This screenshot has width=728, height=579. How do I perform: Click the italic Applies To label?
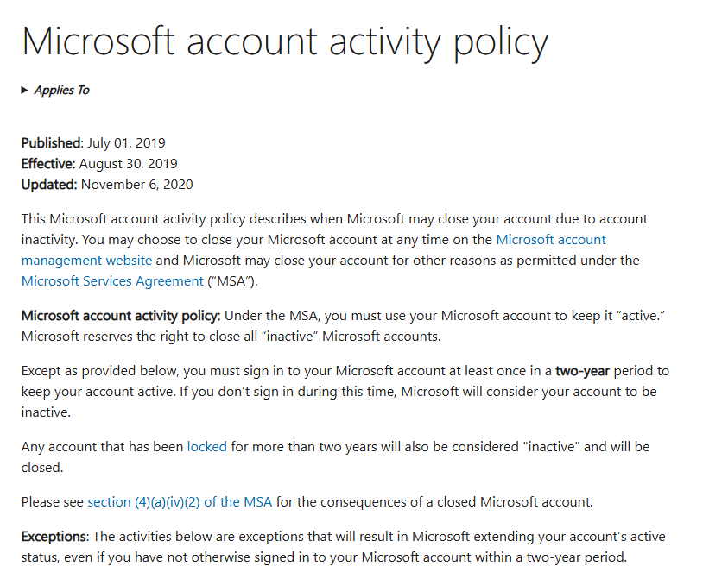pyautogui.click(x=62, y=90)
